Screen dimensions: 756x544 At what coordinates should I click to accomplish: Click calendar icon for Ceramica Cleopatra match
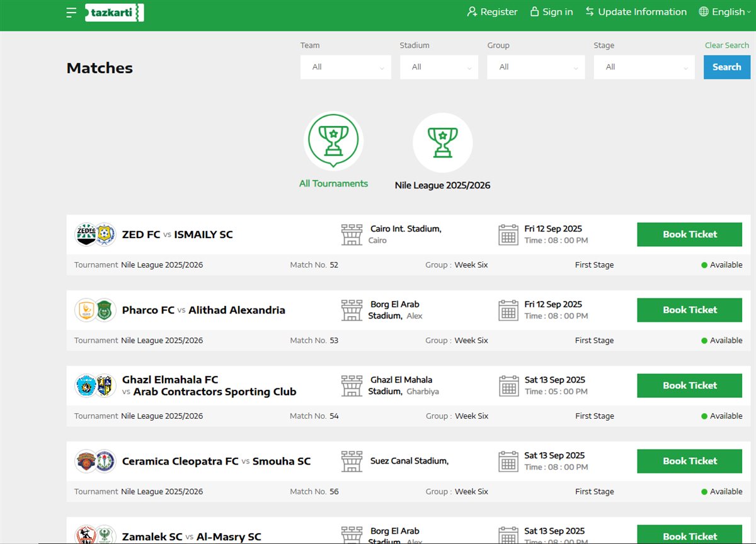tap(508, 461)
